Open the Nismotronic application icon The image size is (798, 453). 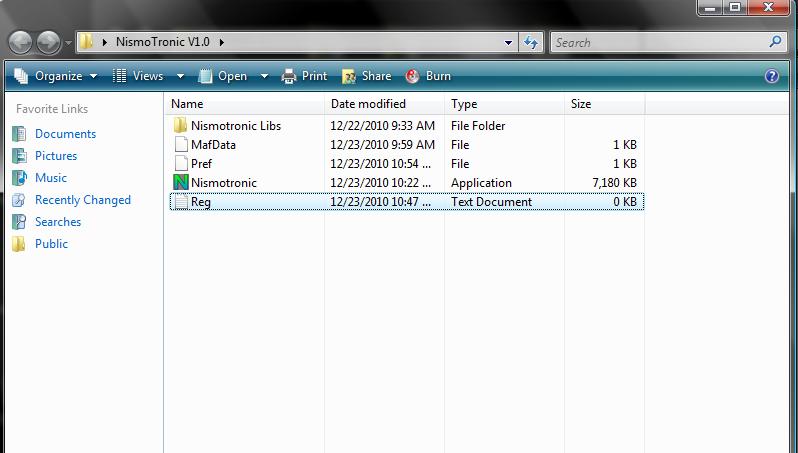pyautogui.click(x=180, y=183)
